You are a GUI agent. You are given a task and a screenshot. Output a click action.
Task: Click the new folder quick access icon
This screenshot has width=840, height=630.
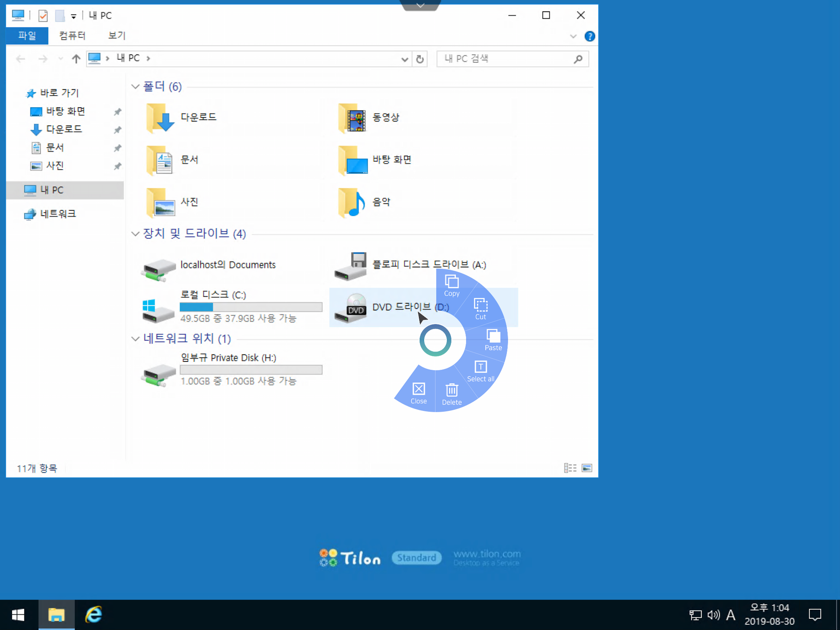pyautogui.click(x=60, y=16)
